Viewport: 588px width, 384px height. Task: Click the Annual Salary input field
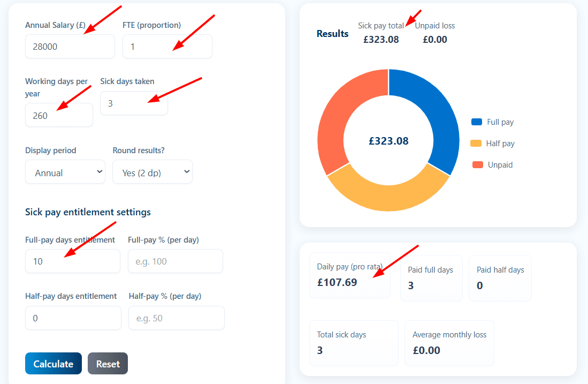[70, 47]
